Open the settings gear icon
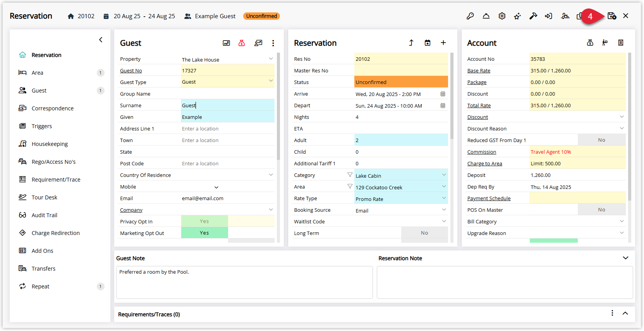Viewport: 644px width, 331px height. pos(502,16)
